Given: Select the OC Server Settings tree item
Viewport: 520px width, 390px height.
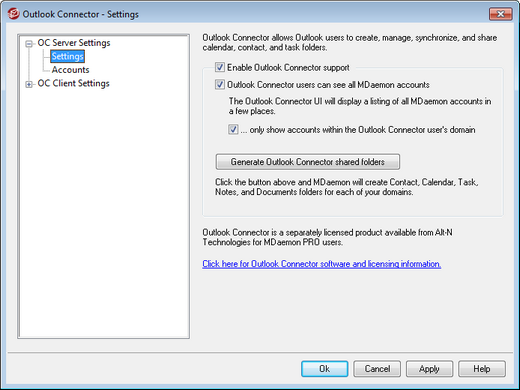Looking at the screenshot, I should pos(74,43).
